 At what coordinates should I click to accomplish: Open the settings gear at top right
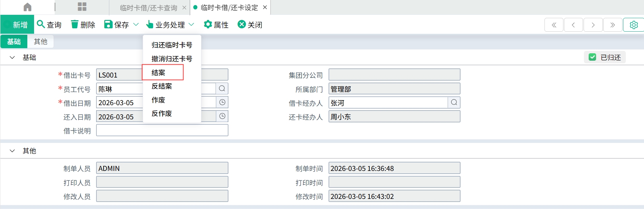click(x=634, y=25)
